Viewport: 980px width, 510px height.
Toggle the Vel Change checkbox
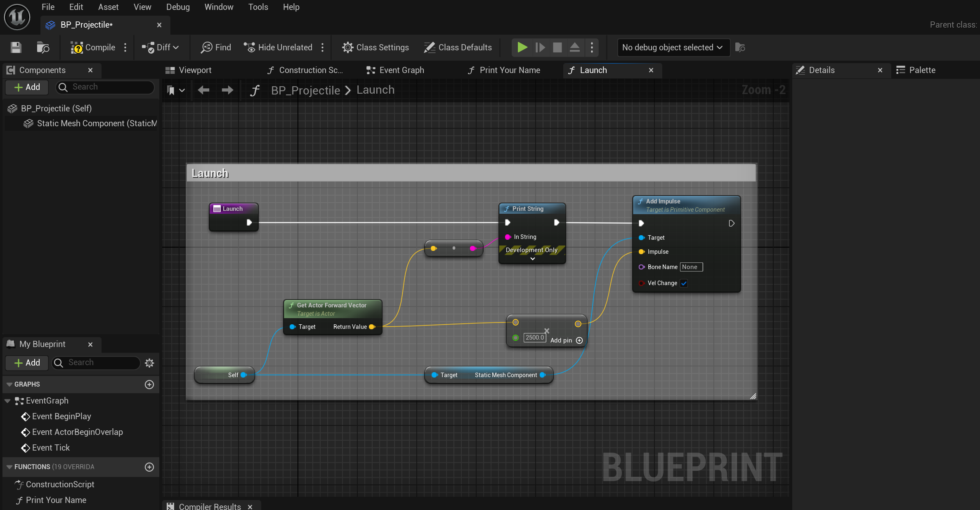684,283
